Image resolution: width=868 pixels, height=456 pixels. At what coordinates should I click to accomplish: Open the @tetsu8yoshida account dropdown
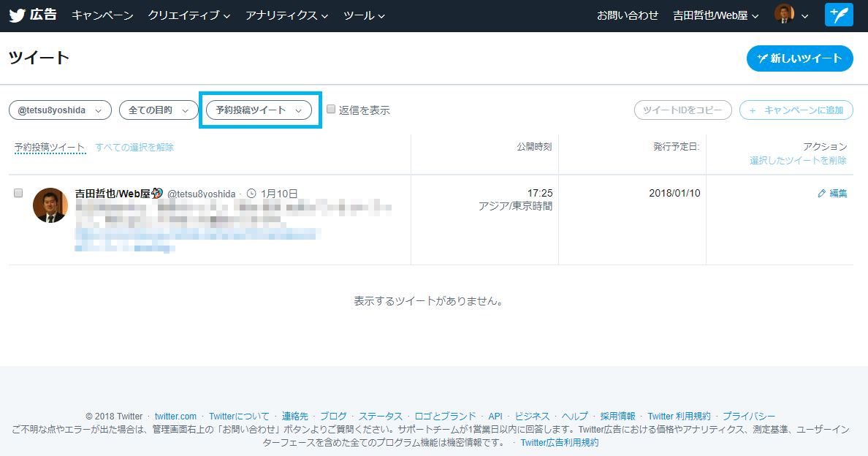tap(60, 110)
